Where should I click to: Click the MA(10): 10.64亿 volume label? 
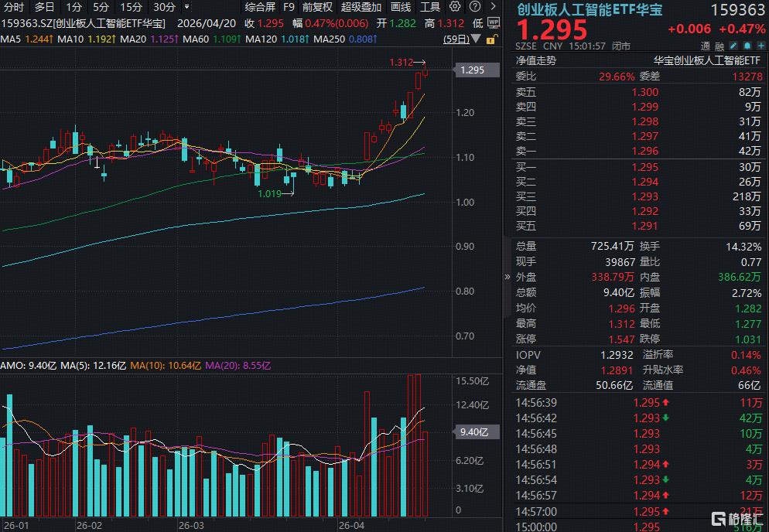(x=166, y=366)
